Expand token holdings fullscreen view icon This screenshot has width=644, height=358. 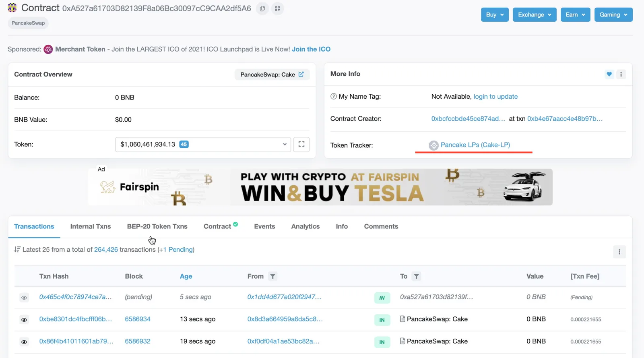pos(301,144)
